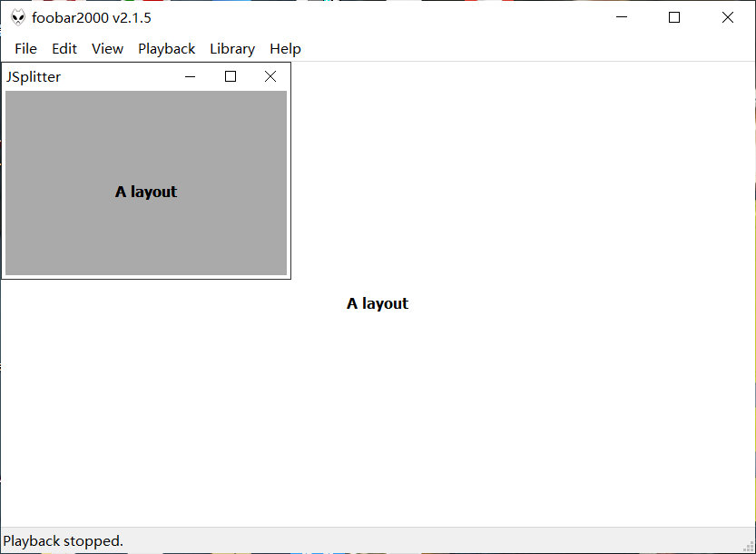This screenshot has width=756, height=554.
Task: Minimize the JSplitter floating window
Action: tap(191, 76)
